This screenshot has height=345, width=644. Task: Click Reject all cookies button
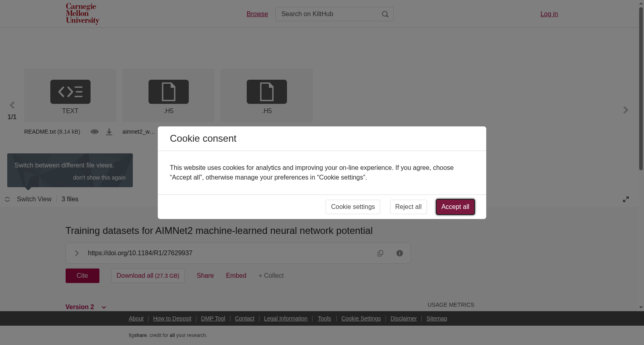coord(409,207)
